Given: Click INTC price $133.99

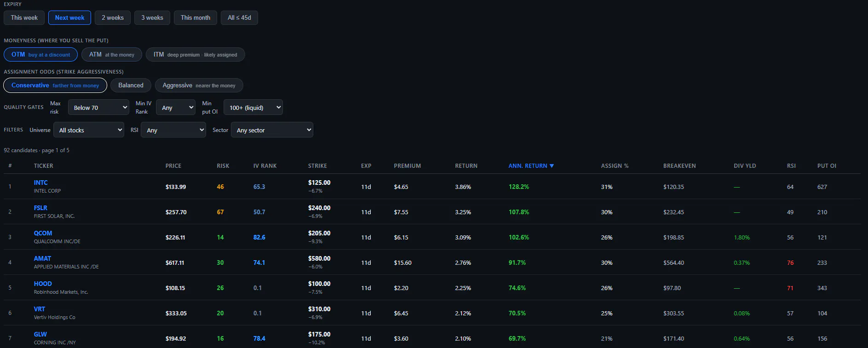Looking at the screenshot, I should tap(176, 187).
